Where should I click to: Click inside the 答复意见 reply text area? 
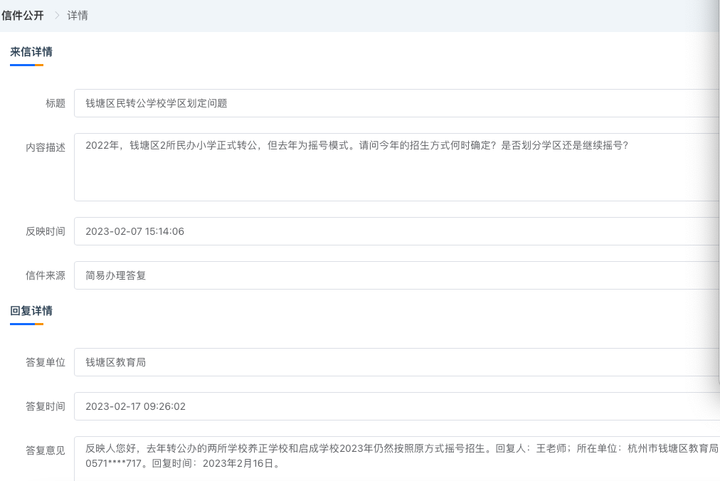(x=397, y=459)
